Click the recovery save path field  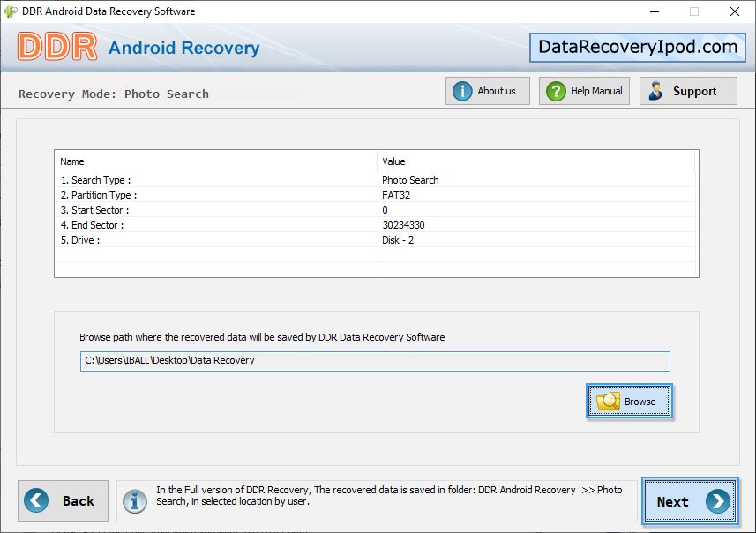(375, 361)
